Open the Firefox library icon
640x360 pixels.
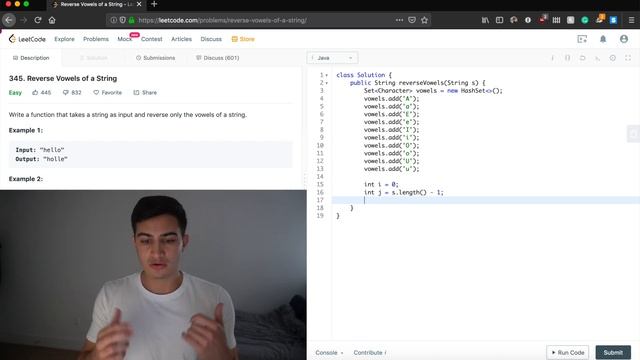point(485,20)
